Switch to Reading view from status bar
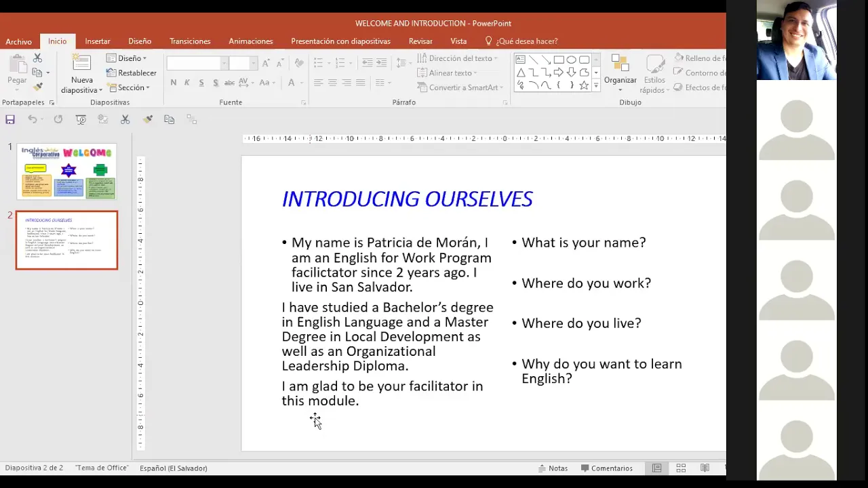 705,468
